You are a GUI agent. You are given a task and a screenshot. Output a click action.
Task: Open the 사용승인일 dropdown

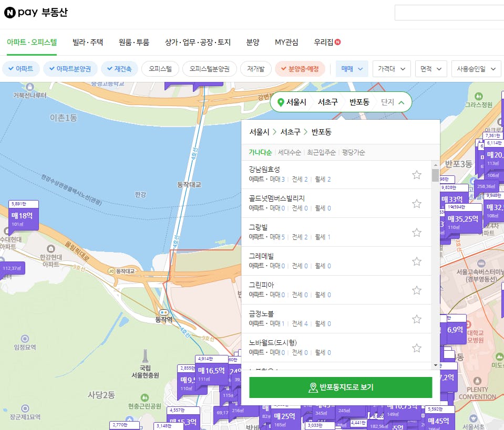click(476, 69)
